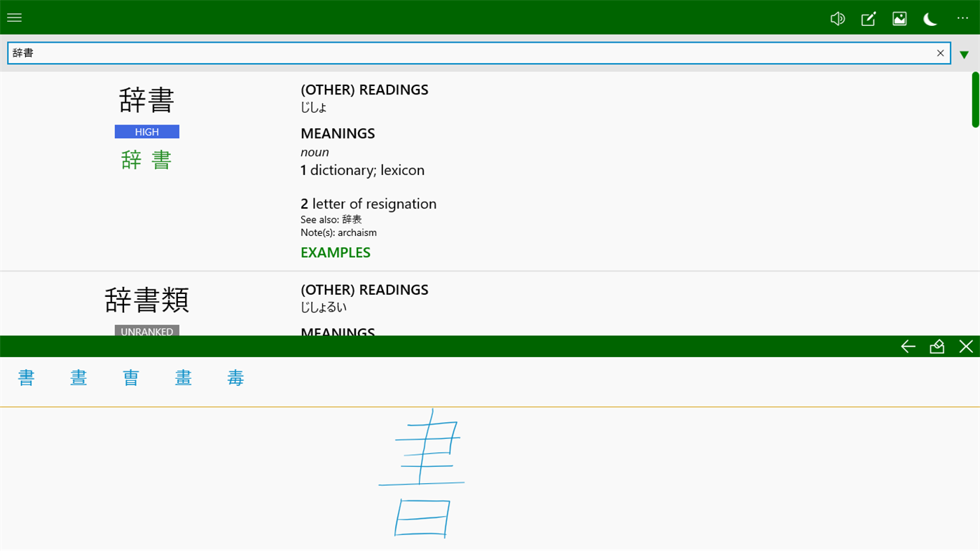
Task: Select candidate kanji 書
Action: [26, 377]
